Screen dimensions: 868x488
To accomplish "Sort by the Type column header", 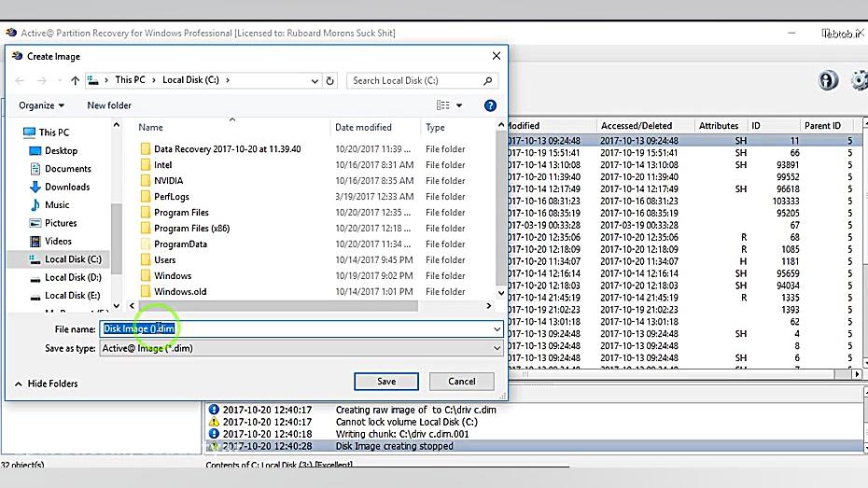I will 435,127.
